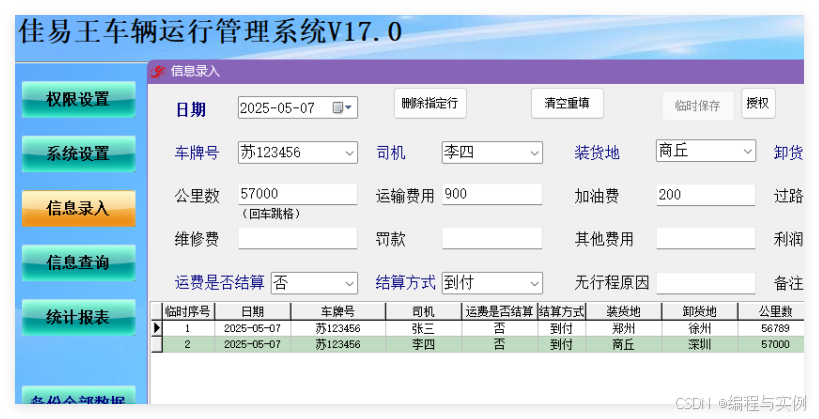Screen dimensions: 819x419
Task: Click the 临时保存 button
Action: [x=698, y=106]
